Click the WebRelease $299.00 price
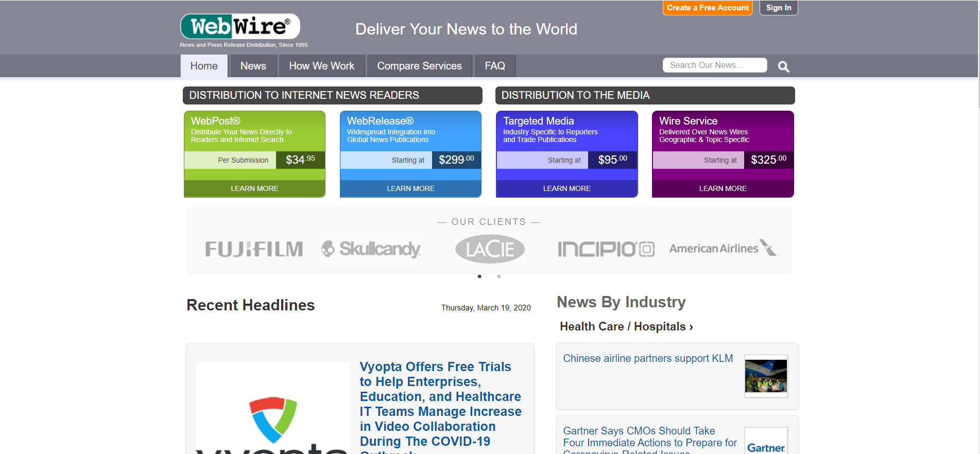The width and height of the screenshot is (980, 454). point(456,160)
